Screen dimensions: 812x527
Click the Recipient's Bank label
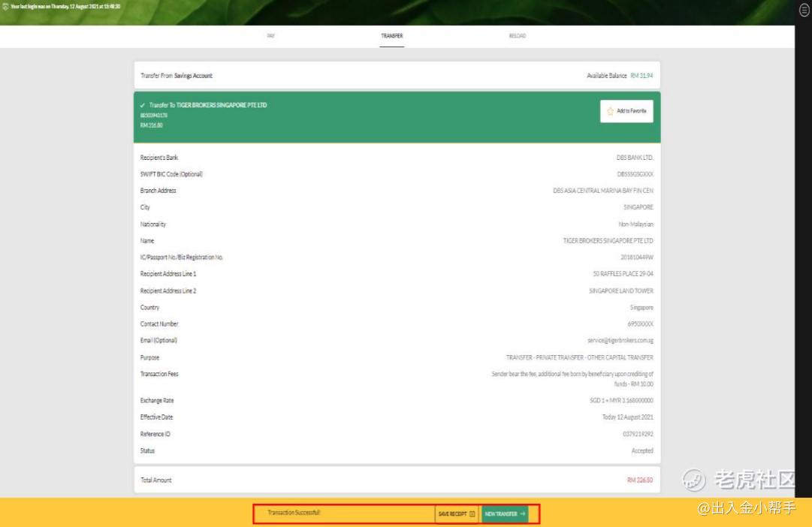point(159,158)
